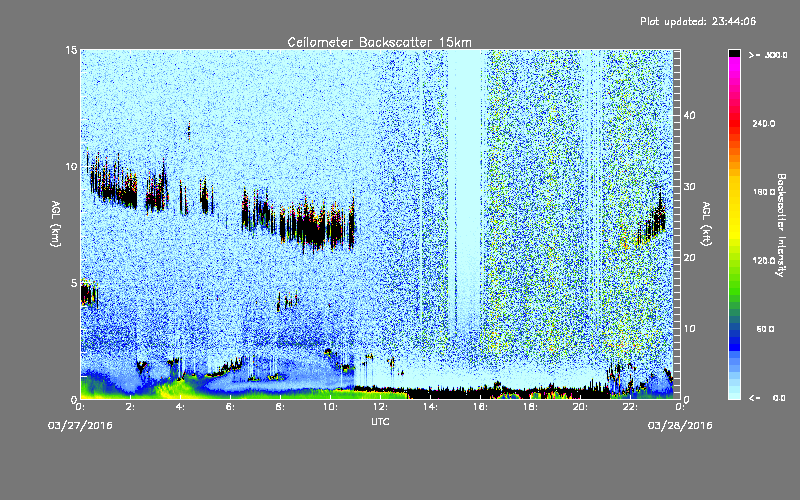The height and width of the screenshot is (500, 800).
Task: Click the start date 03/27/2016 label
Action: tap(80, 426)
